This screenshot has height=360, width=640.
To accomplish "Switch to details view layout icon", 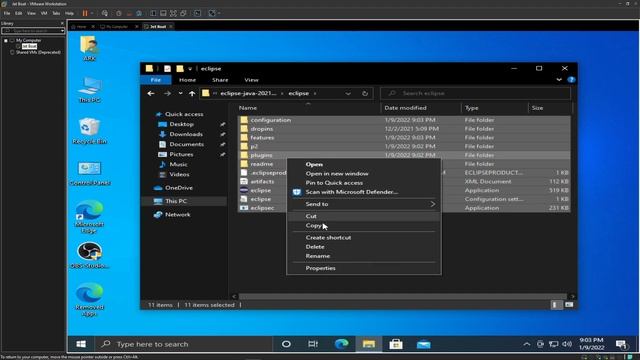I will (556, 305).
